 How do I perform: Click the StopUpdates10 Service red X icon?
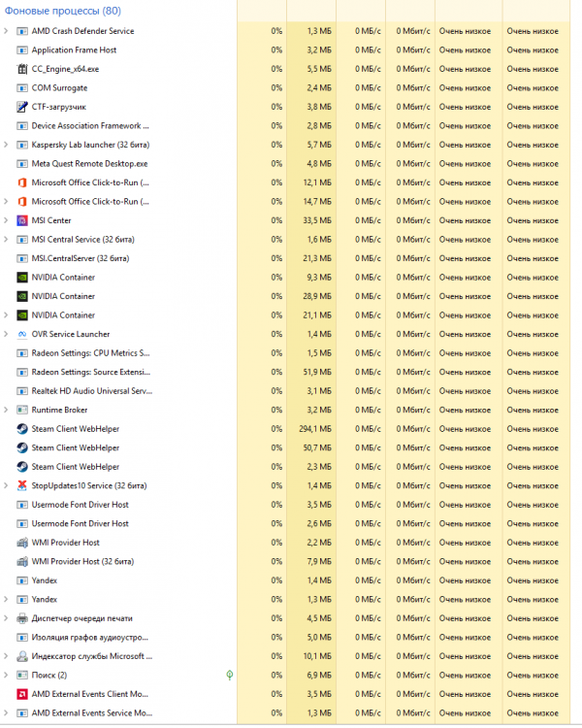21,485
